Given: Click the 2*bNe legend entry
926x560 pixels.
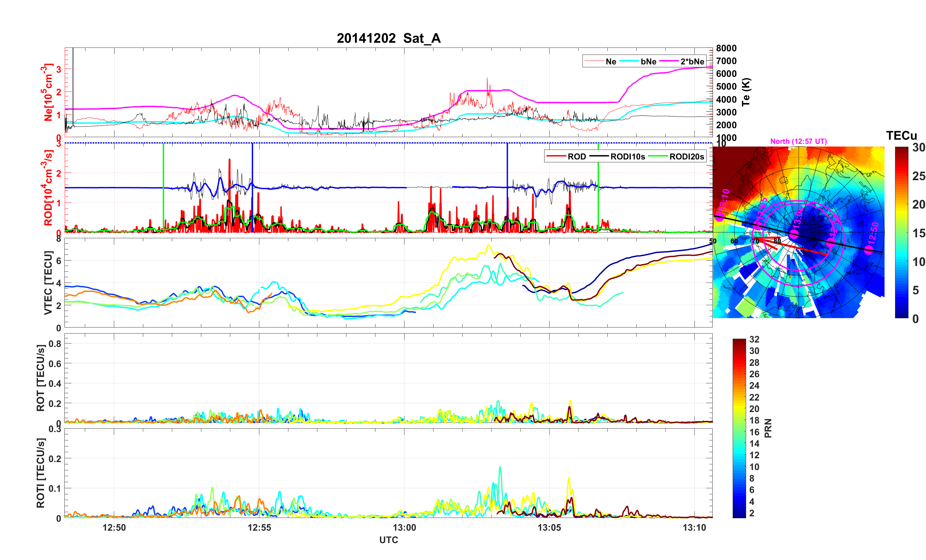Looking at the screenshot, I should 692,61.
